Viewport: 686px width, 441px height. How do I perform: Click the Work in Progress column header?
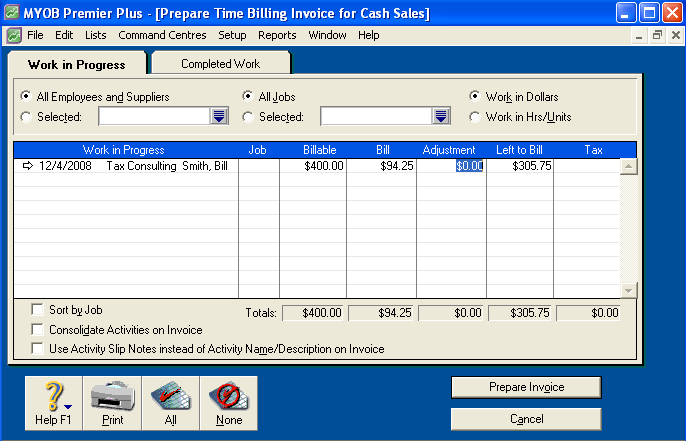tap(124, 150)
